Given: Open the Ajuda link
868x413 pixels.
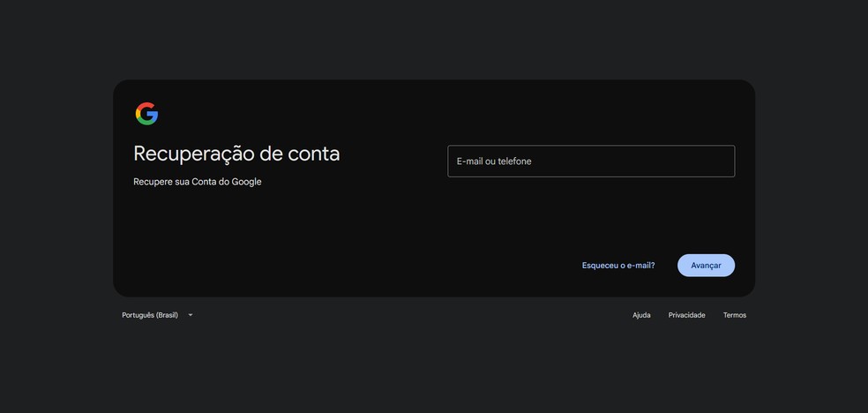Looking at the screenshot, I should tap(641, 315).
